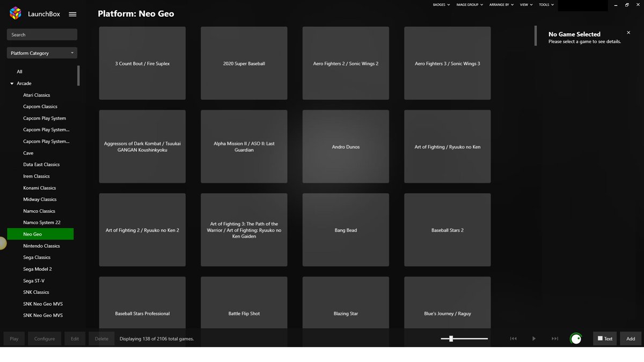Viewport: 644px width, 362px height.
Task: Play music using the play icon
Action: [x=534, y=338]
